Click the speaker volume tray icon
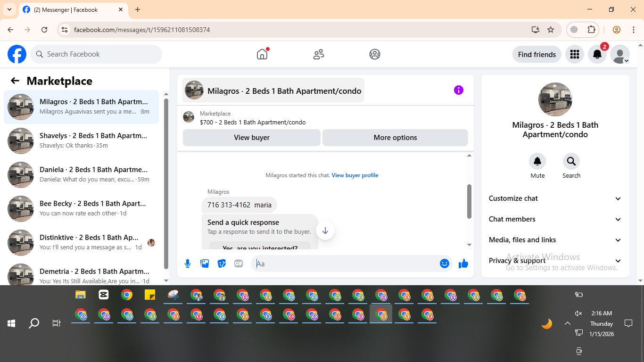Screen dimensions: 644x362 pos(579,313)
